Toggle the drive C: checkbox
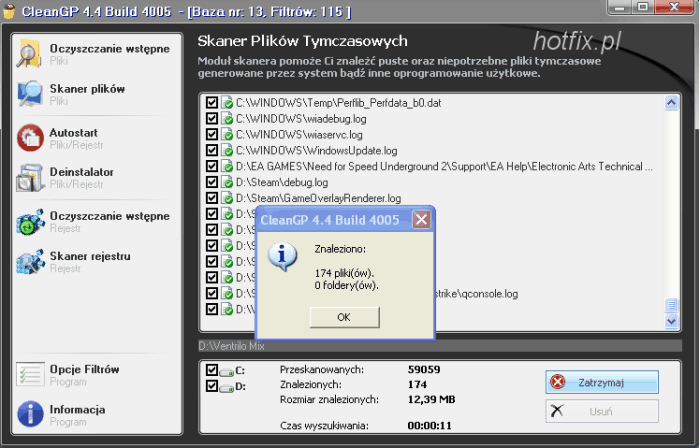700x448 pixels. point(211,371)
